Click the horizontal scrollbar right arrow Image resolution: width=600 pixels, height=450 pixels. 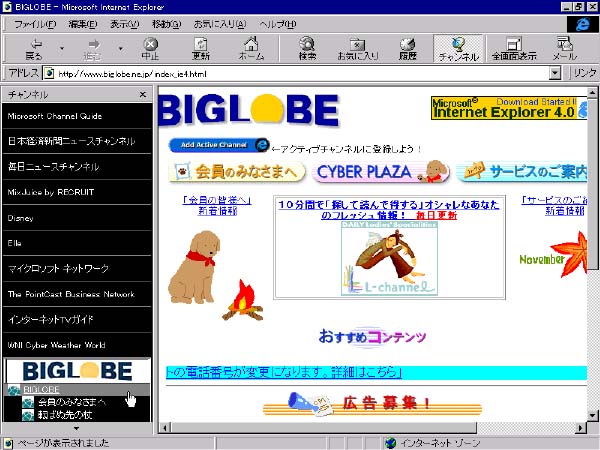coord(581,427)
